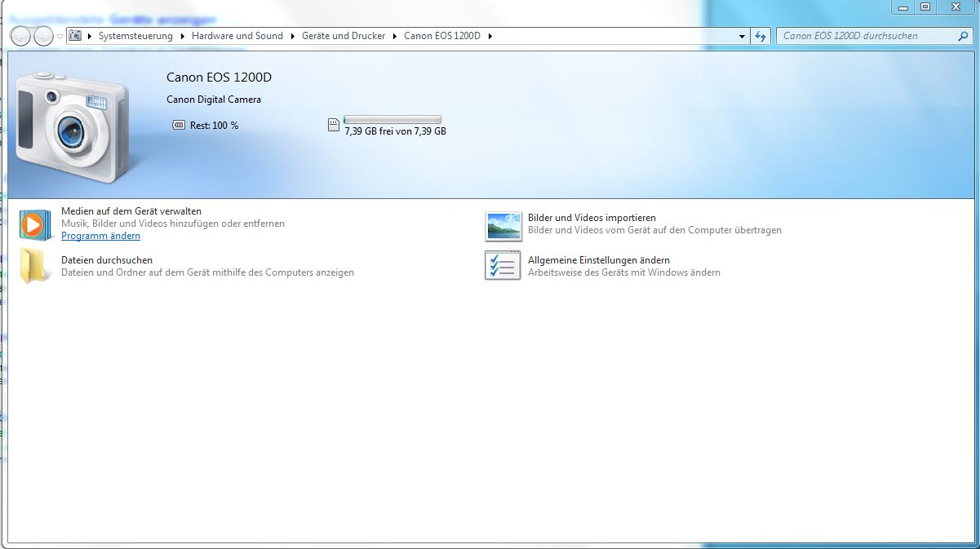Click the Musik, Bilder und Videos hinzufügen description
Screen dimensions: 980x549
173,224
